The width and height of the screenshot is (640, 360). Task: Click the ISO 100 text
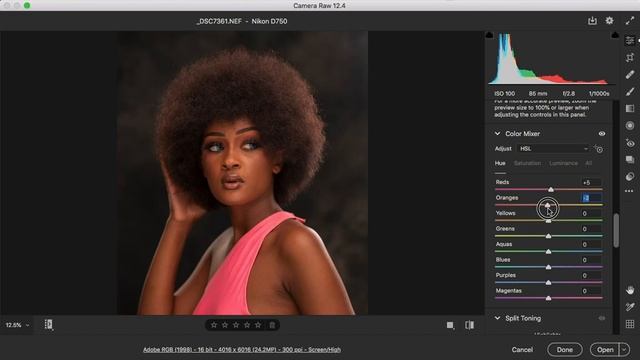504,93
